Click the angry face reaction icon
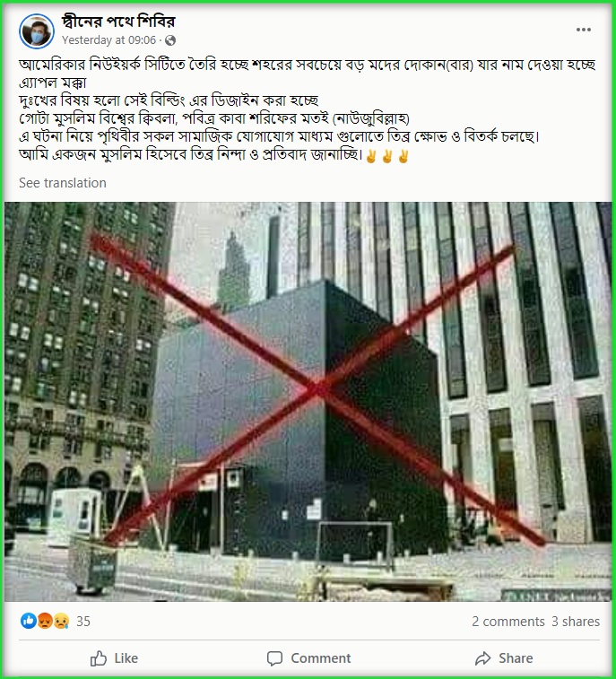The width and height of the screenshot is (616, 679). click(x=45, y=621)
